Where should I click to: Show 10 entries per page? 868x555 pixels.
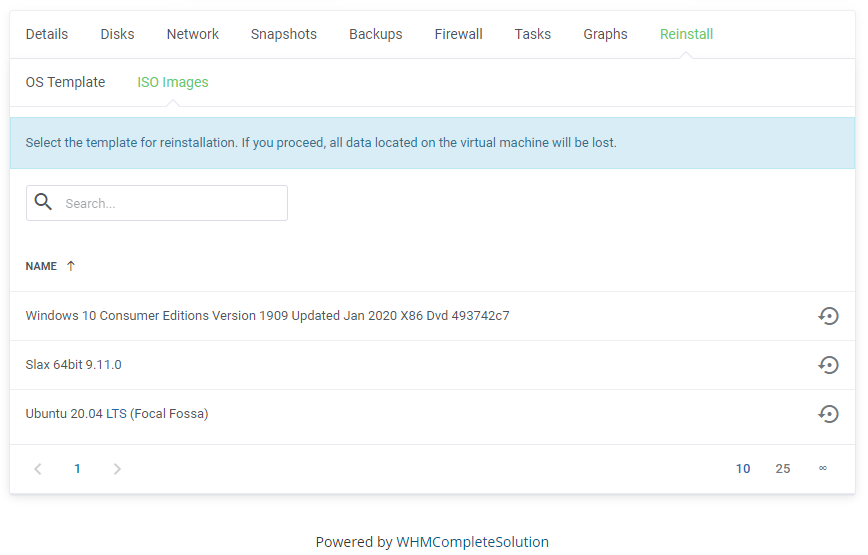pyautogui.click(x=743, y=469)
